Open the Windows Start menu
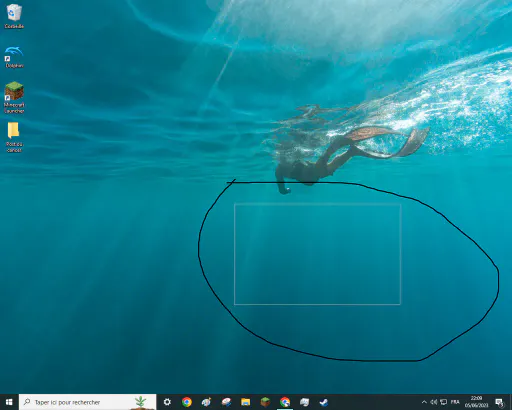 point(9,402)
